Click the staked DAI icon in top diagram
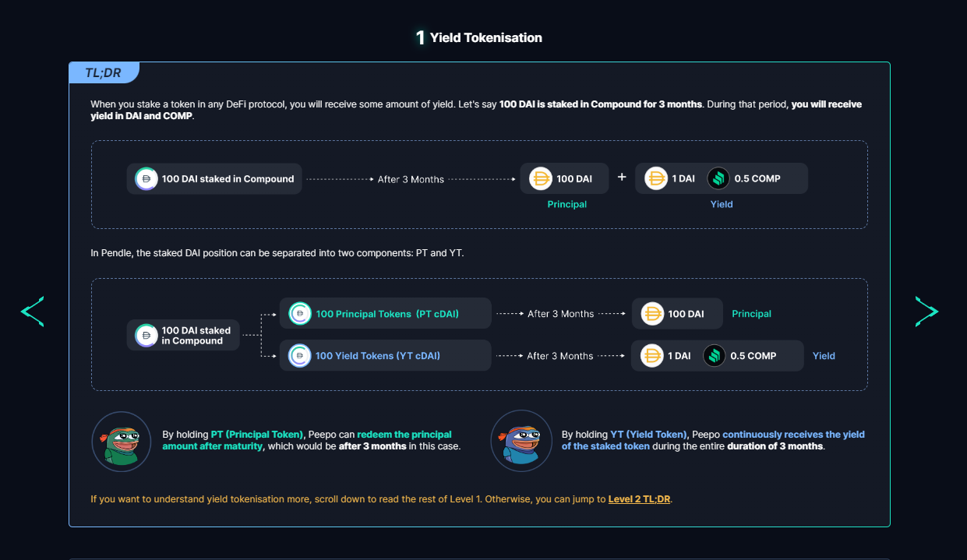The height and width of the screenshot is (560, 967). coord(145,179)
